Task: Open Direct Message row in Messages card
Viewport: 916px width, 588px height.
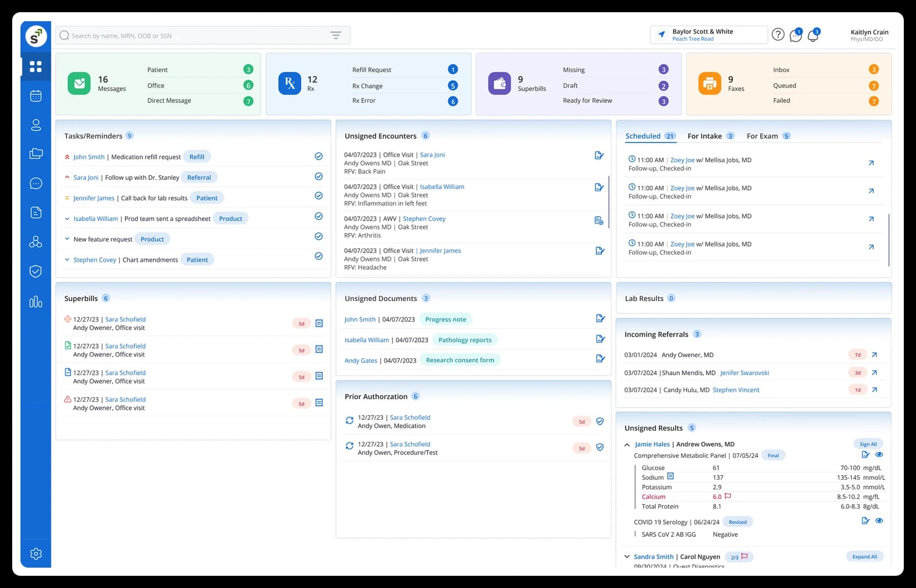Action: coord(201,101)
